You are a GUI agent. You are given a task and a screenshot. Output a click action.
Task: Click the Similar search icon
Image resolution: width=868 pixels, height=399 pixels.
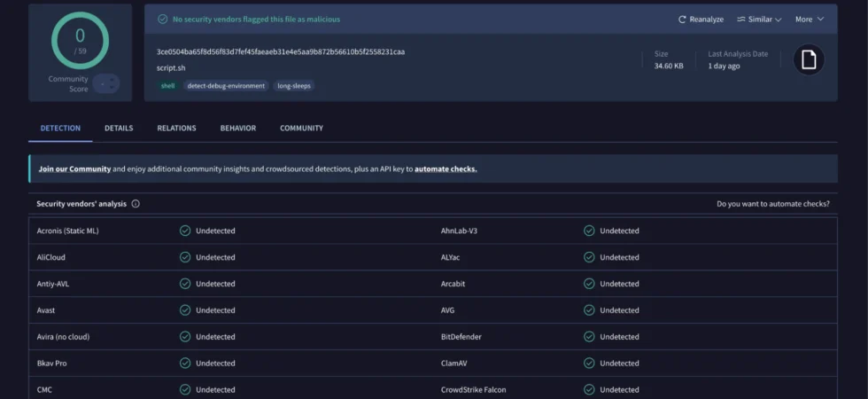pos(741,20)
